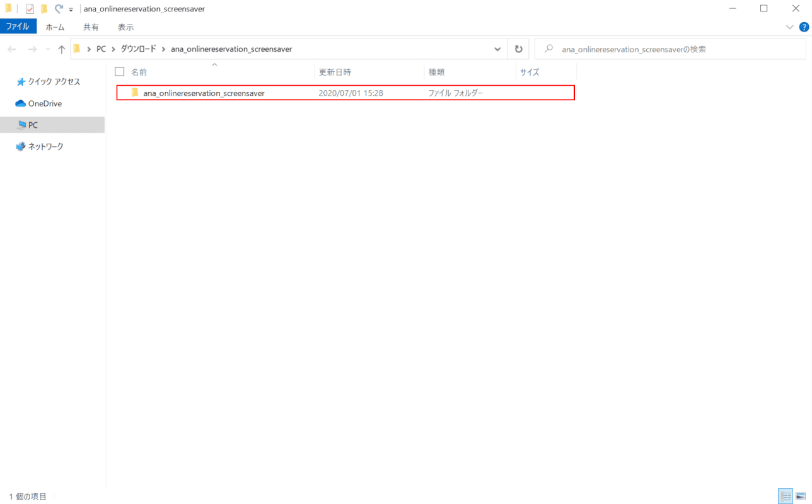Image resolution: width=812 pixels, height=504 pixels.
Task: Expand the chevron after ダウンロード breadcrumb
Action: coord(163,49)
